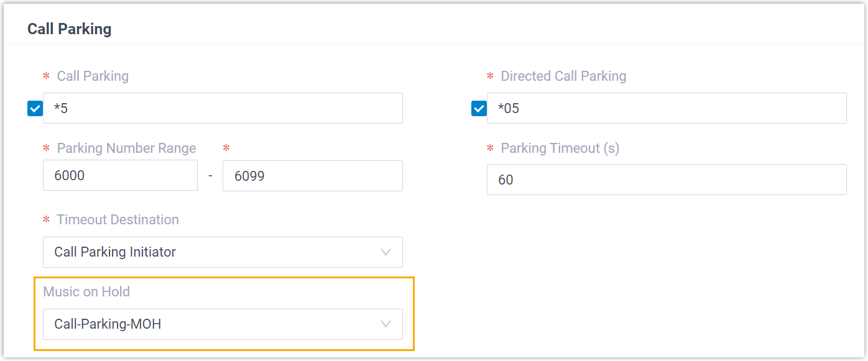Click the Parking Timeout field showing 60

(667, 180)
